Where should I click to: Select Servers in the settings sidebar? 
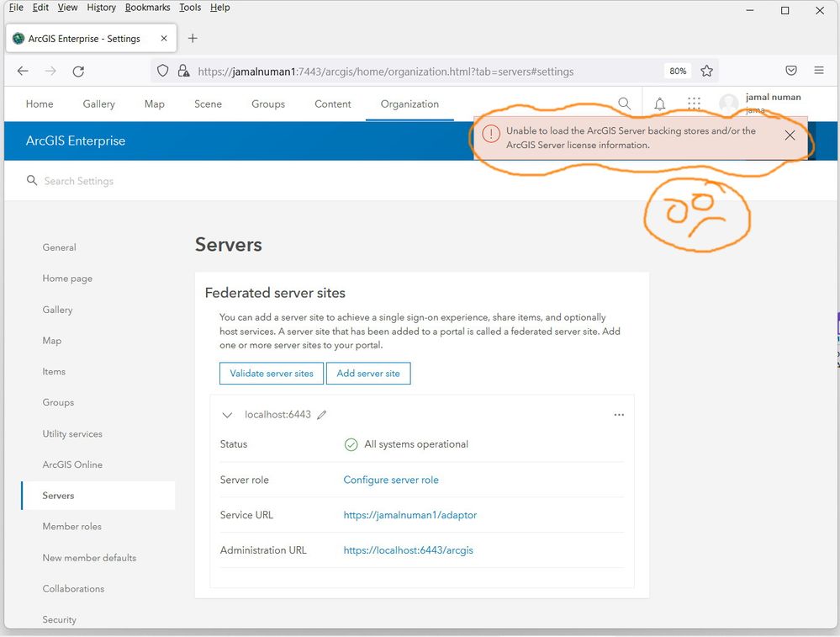(x=98, y=496)
